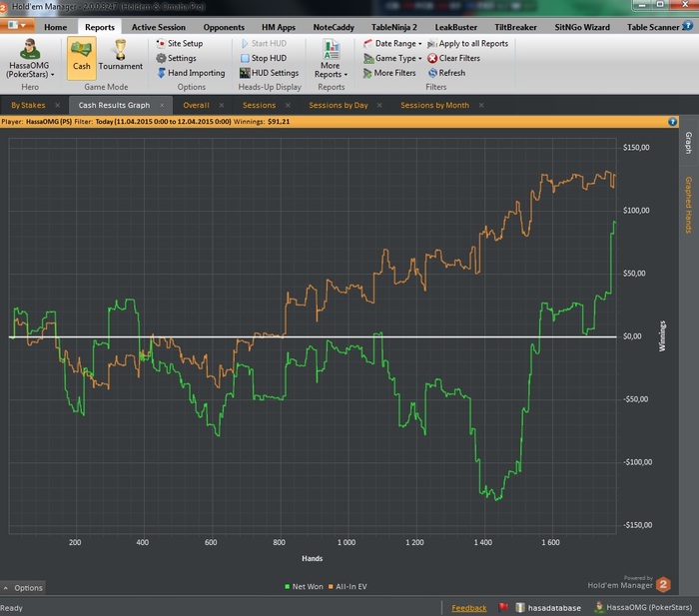This screenshot has height=616, width=699.
Task: Open the Table Scanner tab
Action: [653, 27]
